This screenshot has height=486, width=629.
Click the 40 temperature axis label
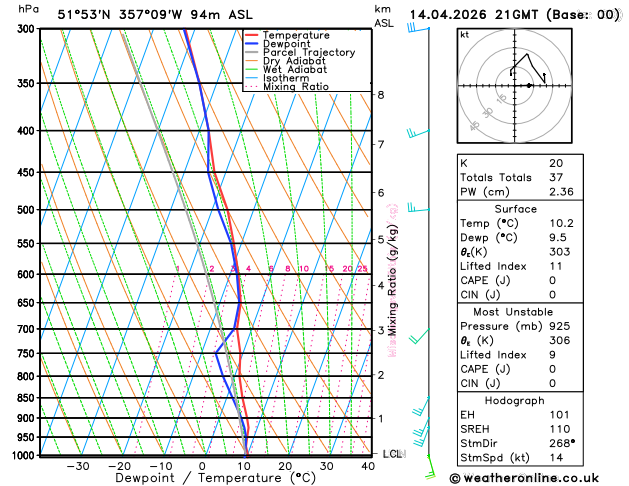click(x=368, y=466)
